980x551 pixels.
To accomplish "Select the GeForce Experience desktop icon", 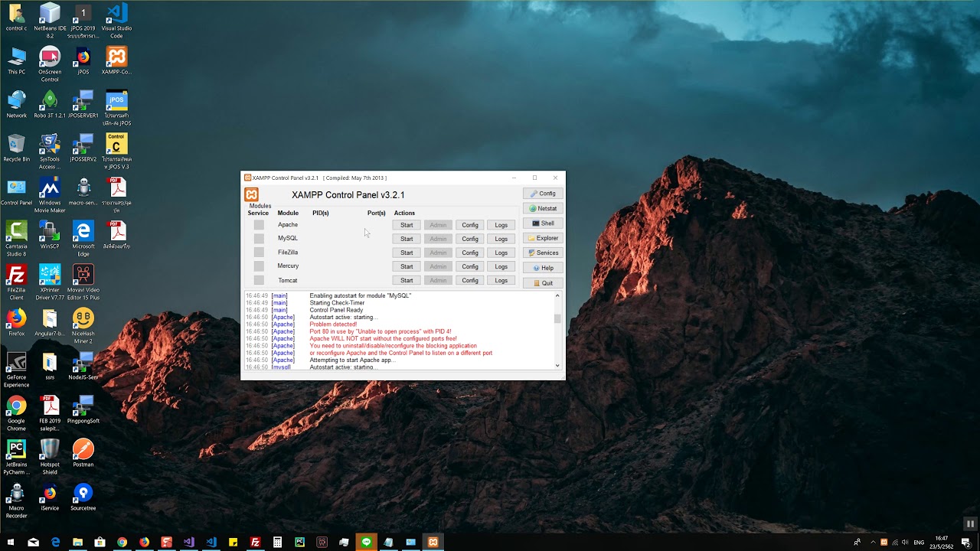I will [16, 370].
